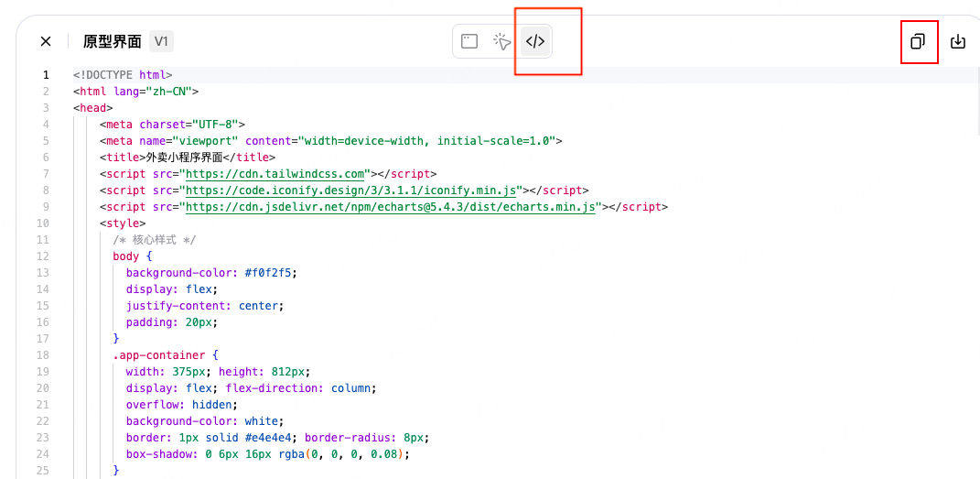Open the code.iconify.design script URL
This screenshot has width=980, height=479.
pos(352,190)
